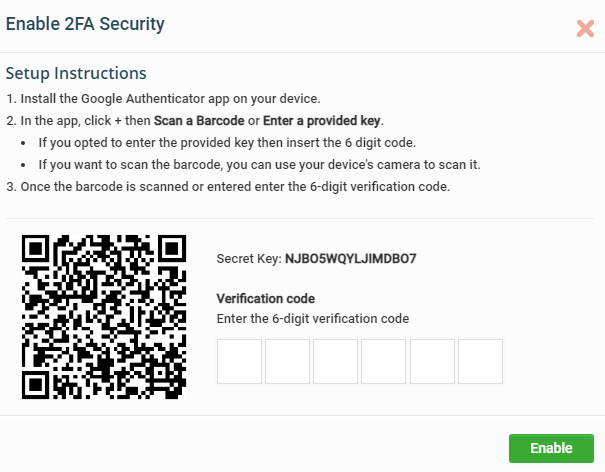Focus the fourth verification code digit box

point(384,362)
